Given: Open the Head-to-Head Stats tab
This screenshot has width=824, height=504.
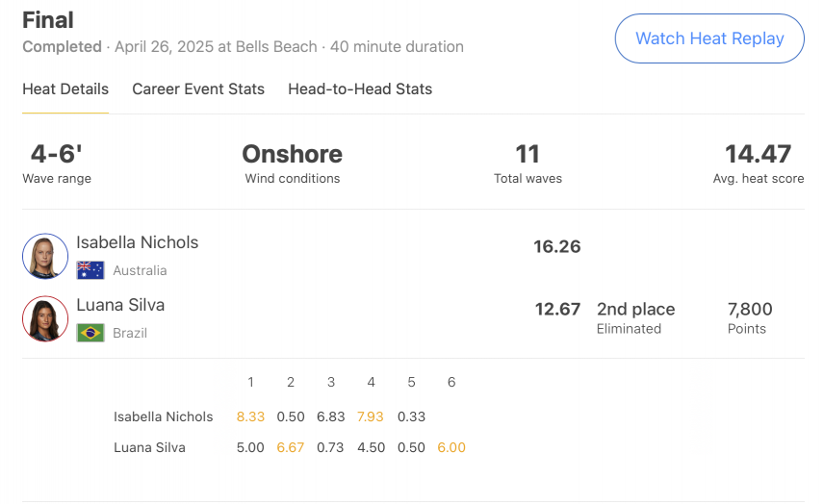Looking at the screenshot, I should pyautogui.click(x=360, y=89).
